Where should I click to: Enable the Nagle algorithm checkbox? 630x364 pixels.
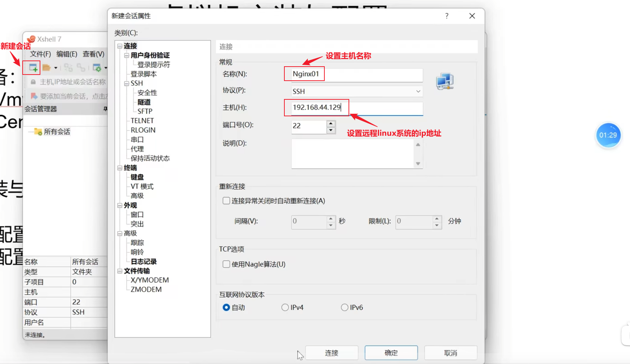(x=226, y=264)
